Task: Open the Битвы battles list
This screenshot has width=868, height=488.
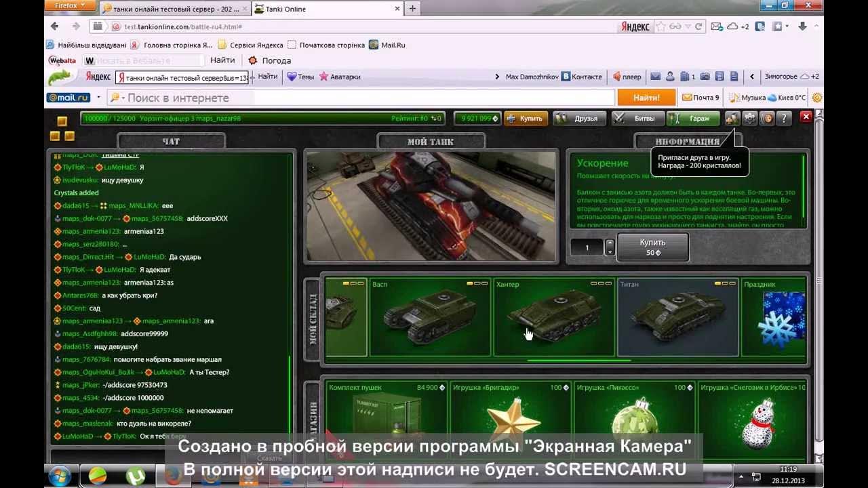Action: [x=637, y=118]
